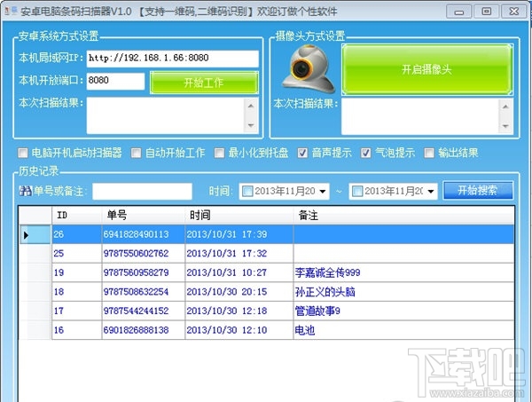The height and width of the screenshot is (402, 532).
Task: Click time cell 2013/10/30 12:10
Action: tap(239, 330)
